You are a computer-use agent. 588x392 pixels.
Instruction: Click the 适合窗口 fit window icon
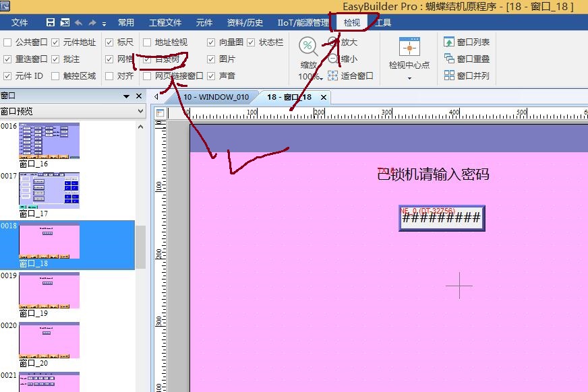point(333,75)
